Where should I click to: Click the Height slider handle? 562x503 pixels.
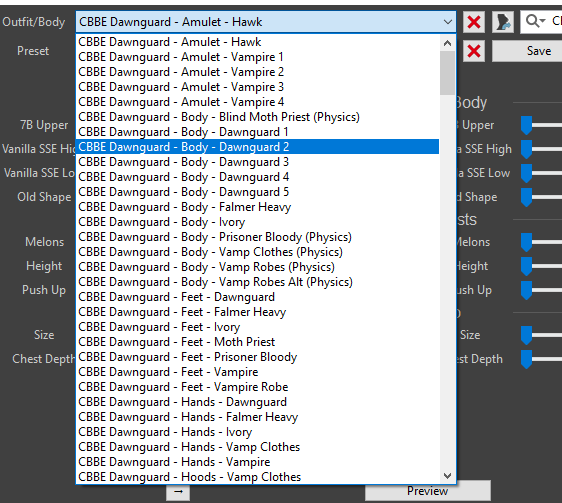click(527, 266)
